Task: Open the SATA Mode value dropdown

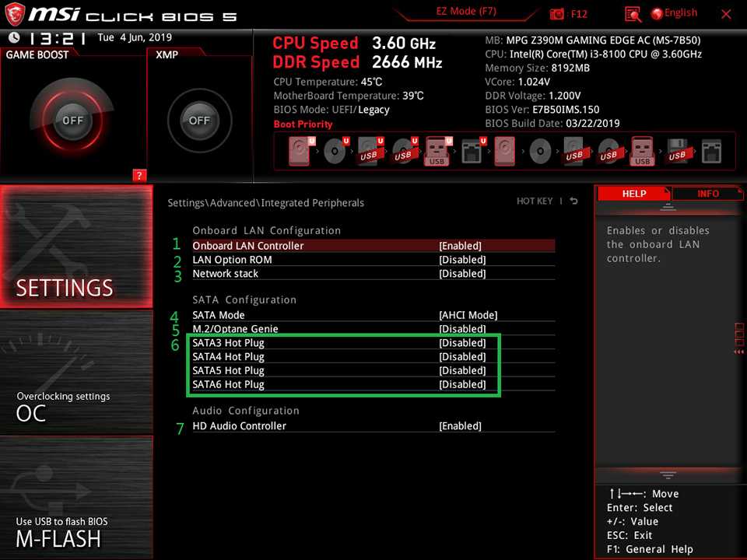Action: coord(468,315)
